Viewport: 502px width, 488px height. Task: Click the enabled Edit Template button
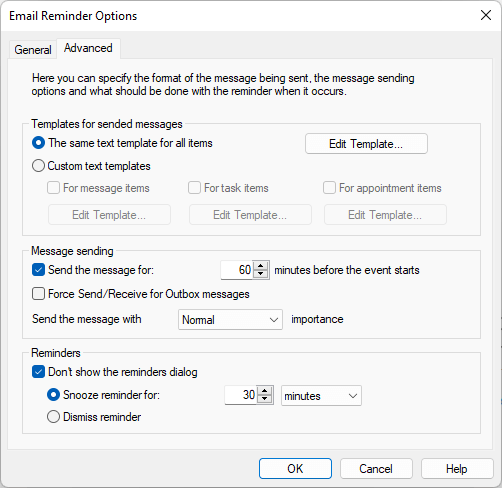pos(366,144)
